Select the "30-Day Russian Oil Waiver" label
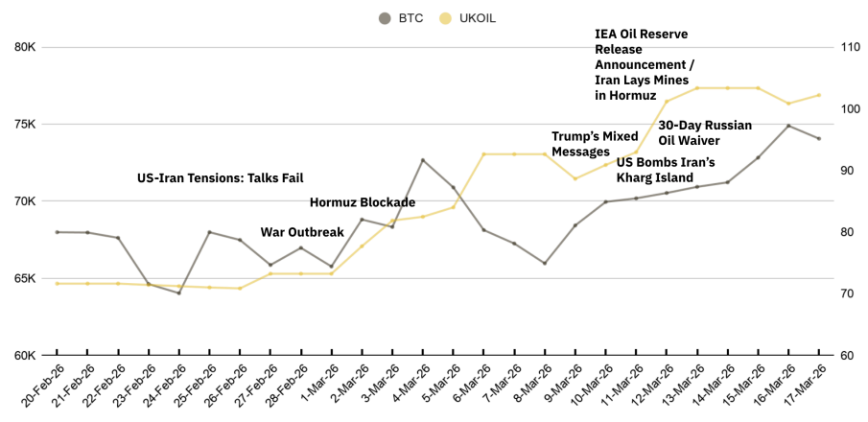Image resolution: width=868 pixels, height=422 pixels. click(x=705, y=132)
